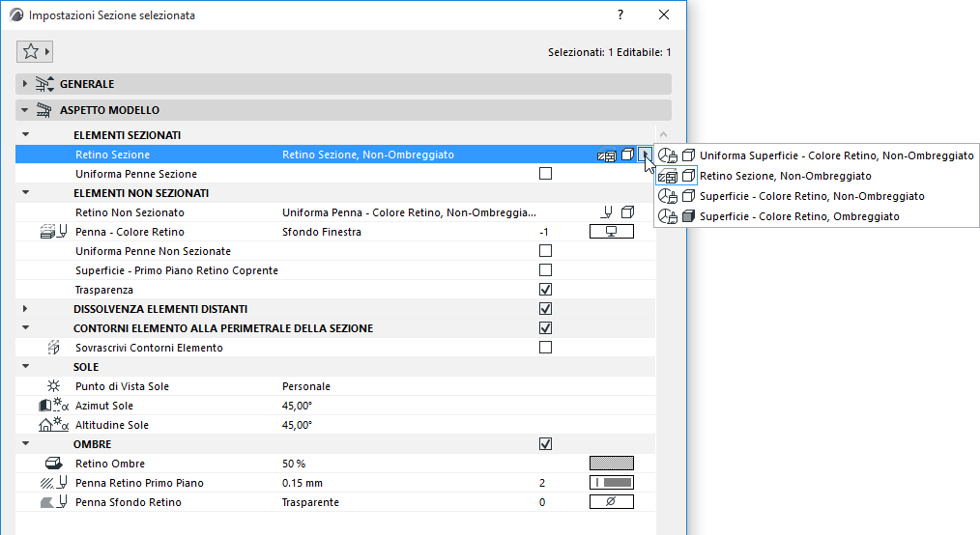980x535 pixels.
Task: Click cut fill icon in Retino Sezione row
Action: 606,155
